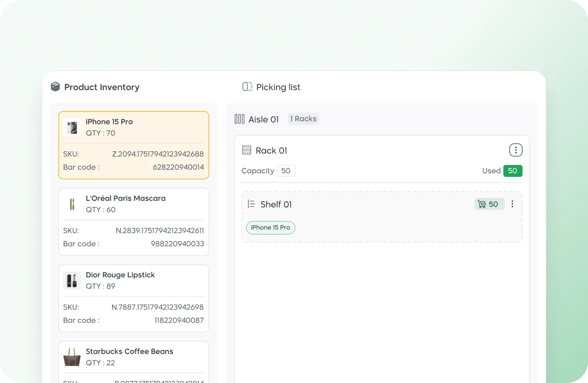588x383 pixels.
Task: Click the Picking list panel icon
Action: coord(247,87)
